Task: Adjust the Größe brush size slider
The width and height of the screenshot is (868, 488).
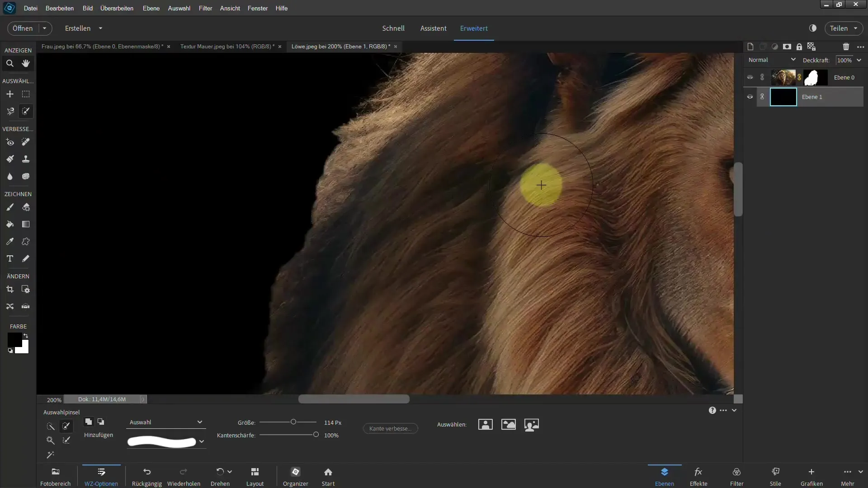Action: click(293, 422)
